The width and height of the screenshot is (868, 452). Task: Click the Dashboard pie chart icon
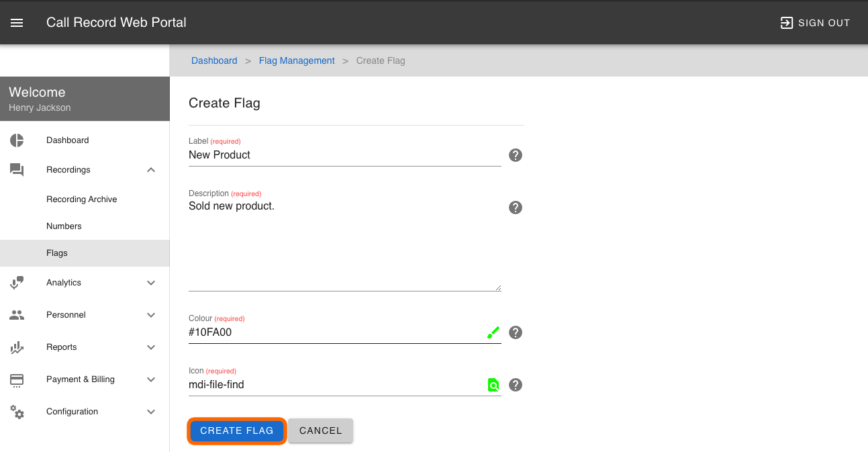[x=17, y=140]
